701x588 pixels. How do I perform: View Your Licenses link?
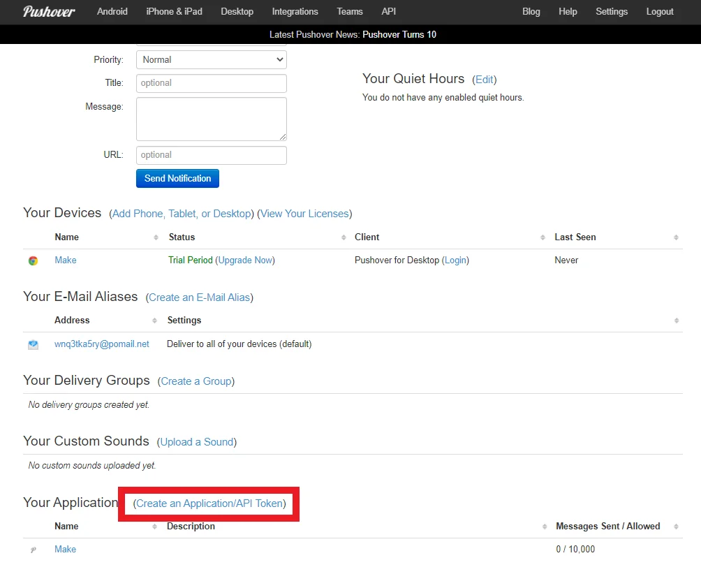coord(304,214)
